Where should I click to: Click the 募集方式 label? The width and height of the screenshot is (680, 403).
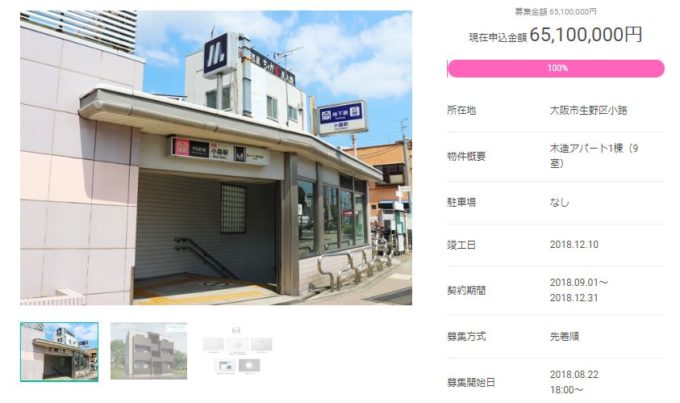466,337
